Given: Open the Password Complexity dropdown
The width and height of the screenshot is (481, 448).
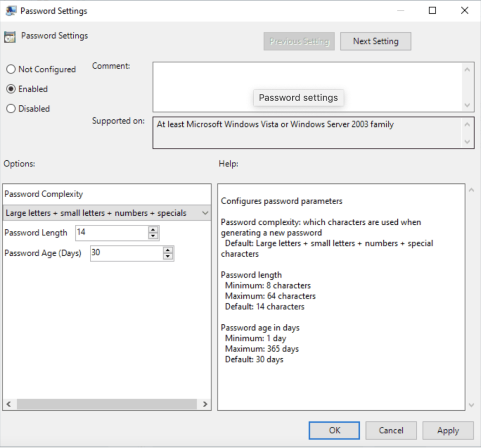Looking at the screenshot, I should tap(205, 212).
